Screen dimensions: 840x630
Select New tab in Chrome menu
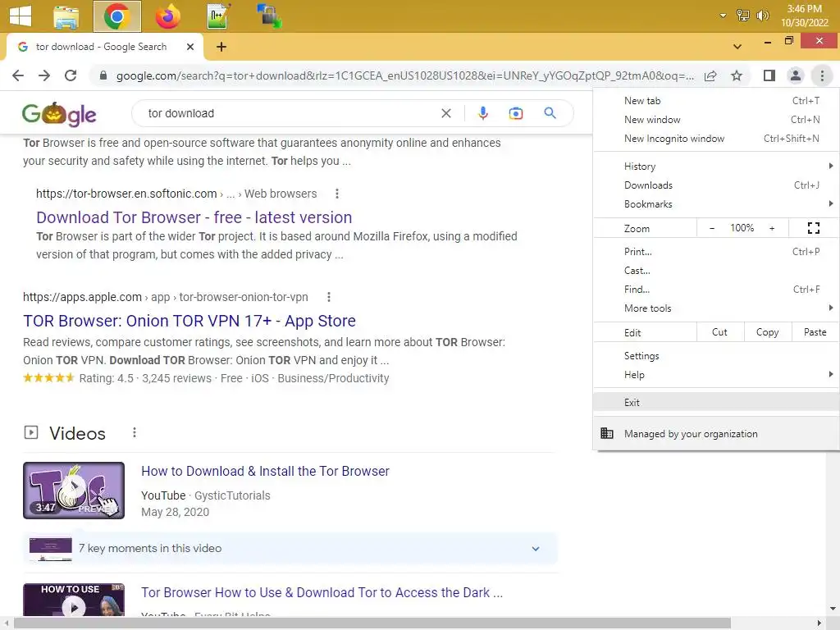pyautogui.click(x=716, y=101)
